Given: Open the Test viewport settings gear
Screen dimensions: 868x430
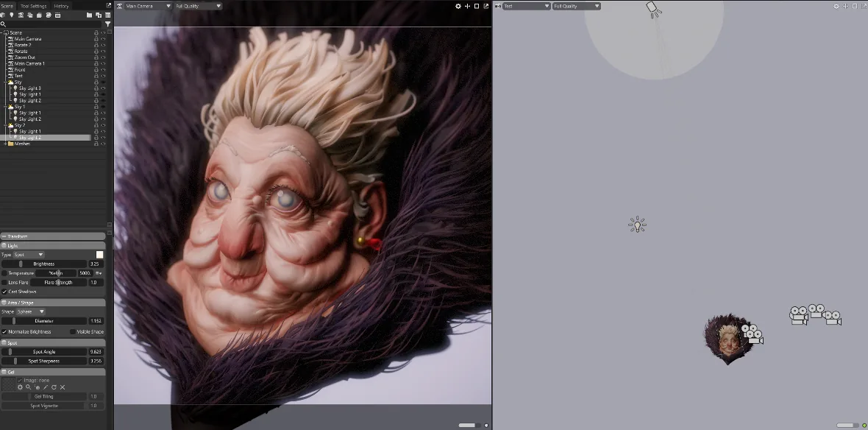Looking at the screenshot, I should 836,6.
